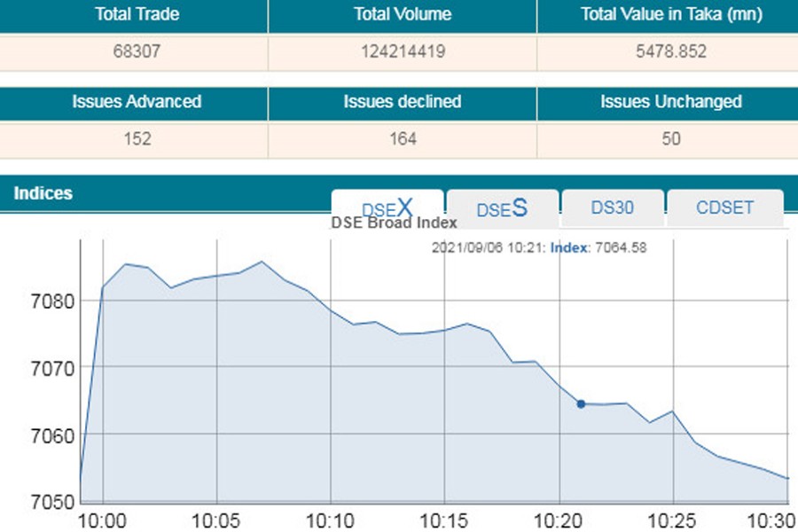Click the Issues Advanced header
Screen dimensions: 798x532
pyautogui.click(x=132, y=102)
